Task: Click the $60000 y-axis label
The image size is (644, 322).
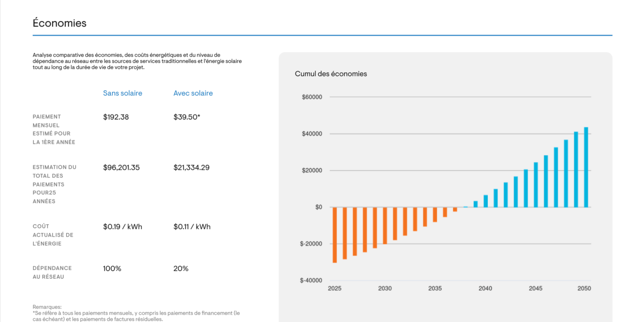Action: pos(312,97)
